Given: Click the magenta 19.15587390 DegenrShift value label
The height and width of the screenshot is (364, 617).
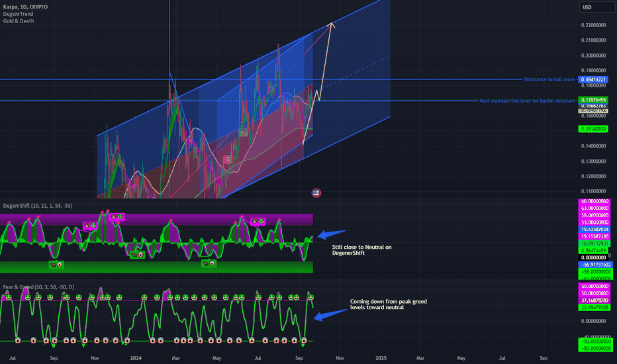Looking at the screenshot, I should [595, 236].
